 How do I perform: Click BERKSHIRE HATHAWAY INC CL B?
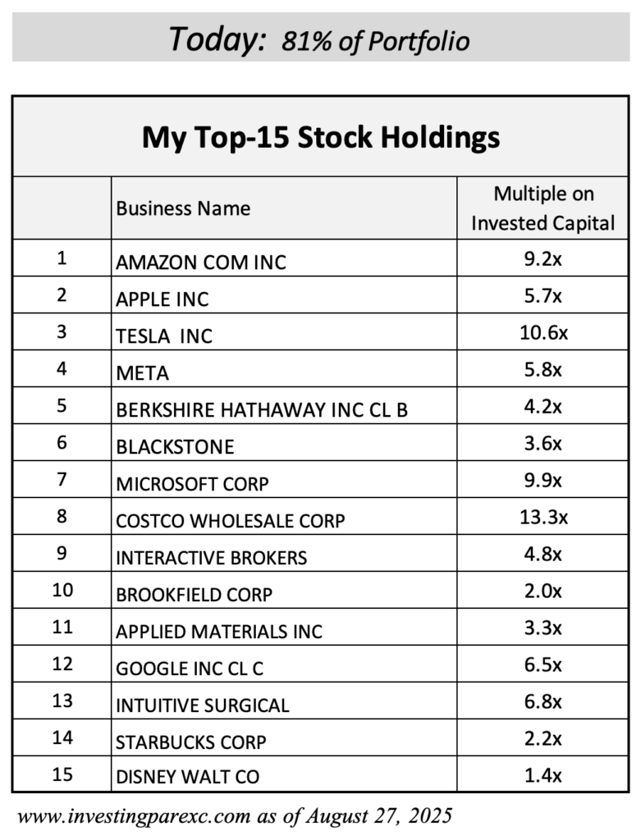[x=262, y=410]
